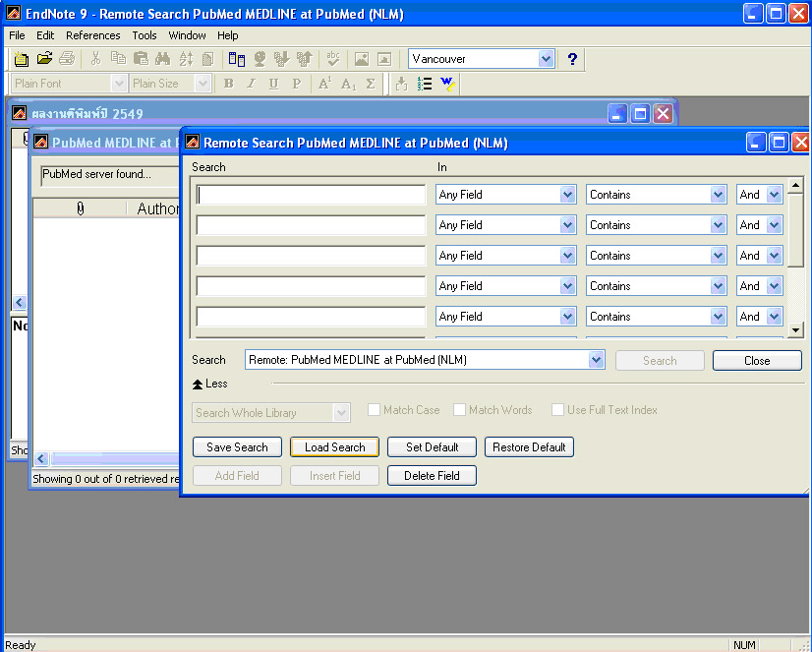Viewport: 812px width, 652px height.
Task: Apply Subscript formatting
Action: [x=348, y=84]
